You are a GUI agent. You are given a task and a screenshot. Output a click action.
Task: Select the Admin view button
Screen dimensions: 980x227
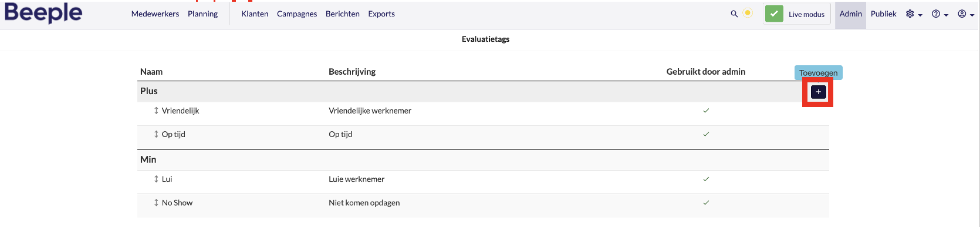(x=850, y=14)
